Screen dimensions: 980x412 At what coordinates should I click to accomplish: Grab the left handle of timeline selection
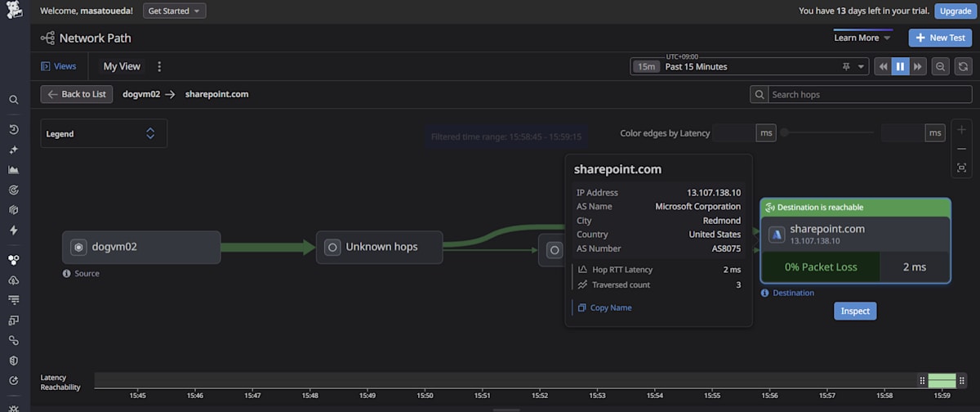click(x=923, y=380)
